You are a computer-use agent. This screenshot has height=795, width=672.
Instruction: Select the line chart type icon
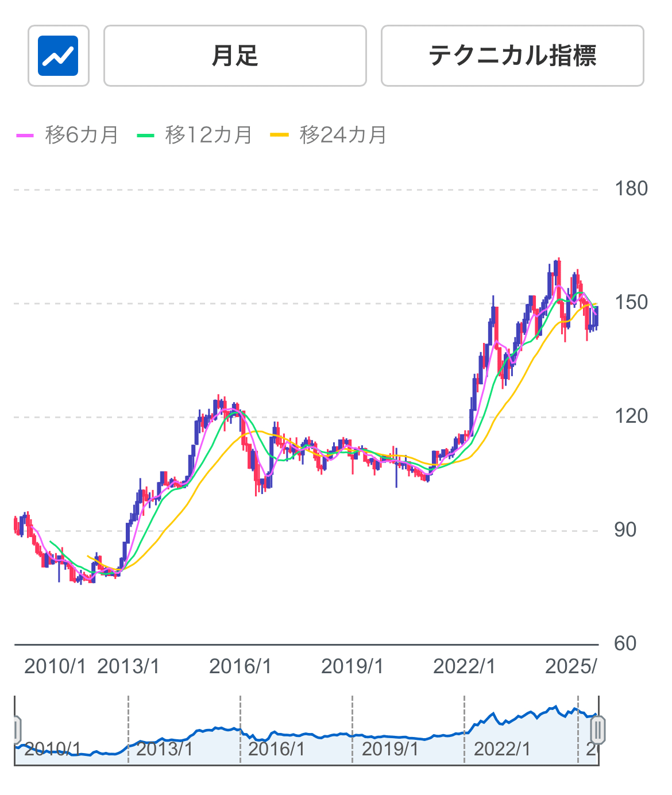pyautogui.click(x=57, y=55)
